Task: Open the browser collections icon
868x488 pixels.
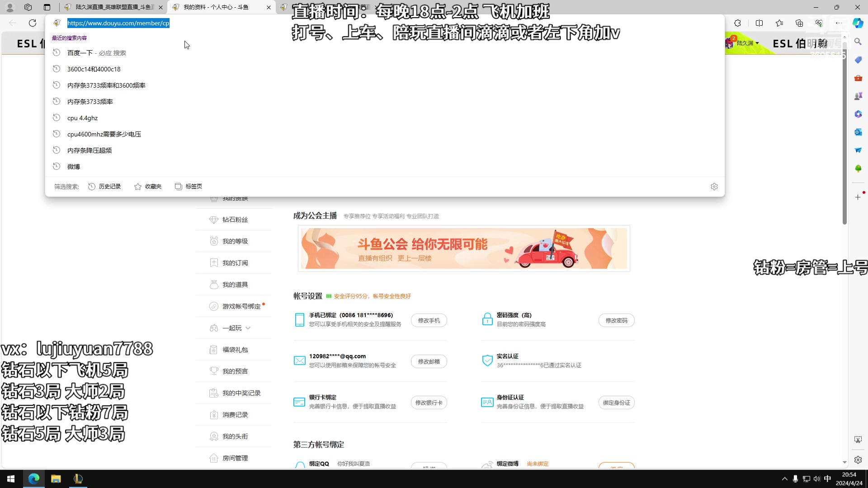Action: (x=799, y=23)
